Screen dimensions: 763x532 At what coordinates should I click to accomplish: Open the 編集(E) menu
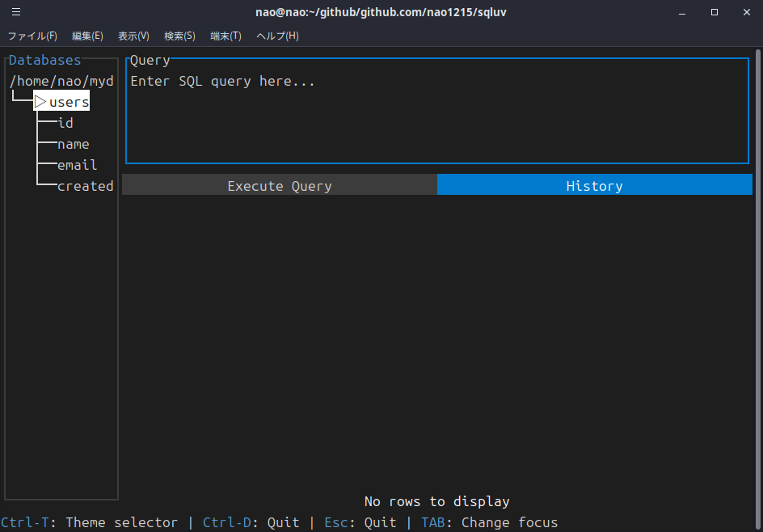point(87,36)
